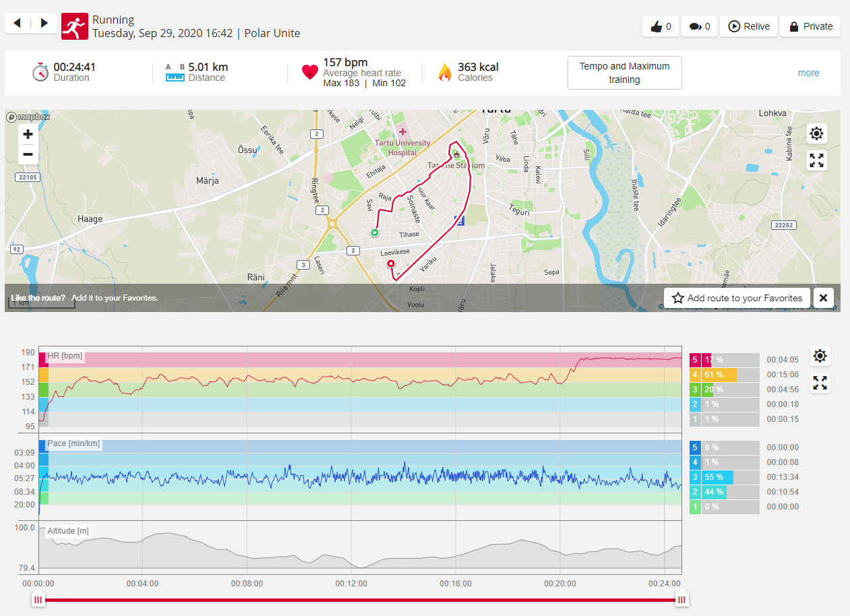Click the Calories flame icon
The height and width of the screenshot is (616, 850).
pyautogui.click(x=444, y=72)
